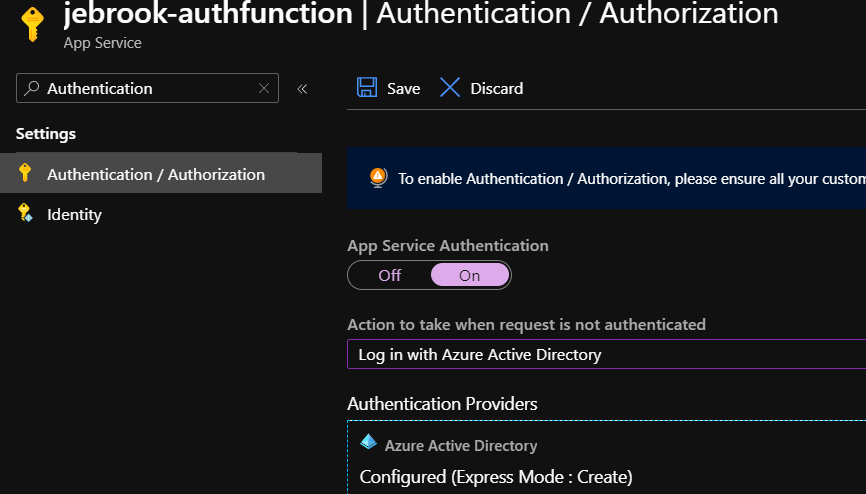Click the Discard X icon in toolbar
866x494 pixels.
450,88
